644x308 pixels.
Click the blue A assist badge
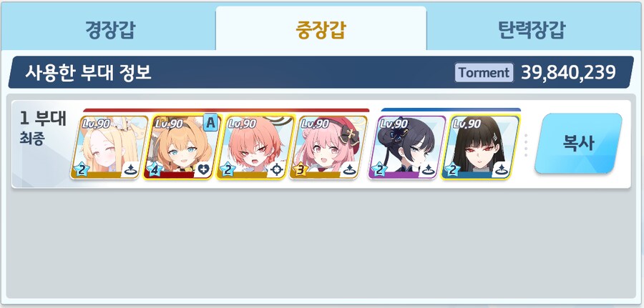pyautogui.click(x=210, y=123)
